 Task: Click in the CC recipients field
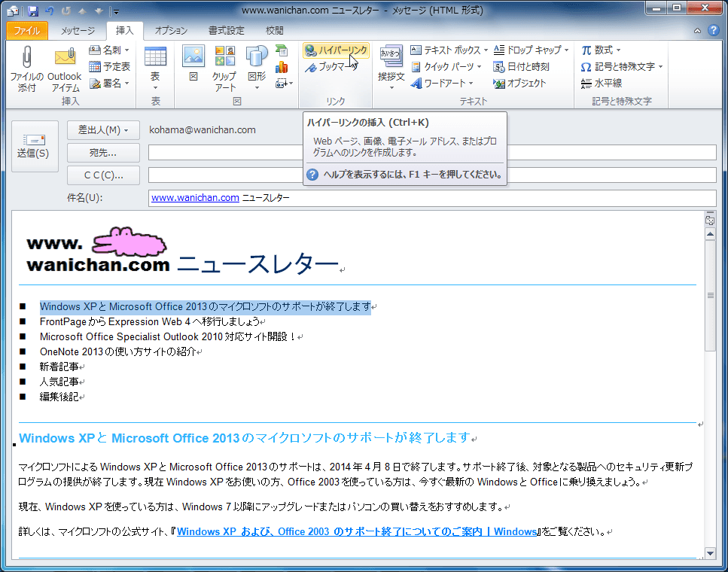432,175
